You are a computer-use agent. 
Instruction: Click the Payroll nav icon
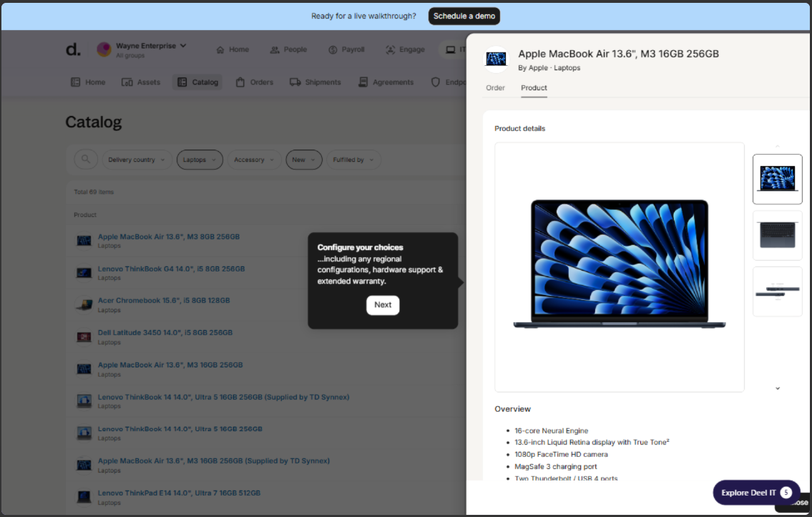(x=333, y=50)
